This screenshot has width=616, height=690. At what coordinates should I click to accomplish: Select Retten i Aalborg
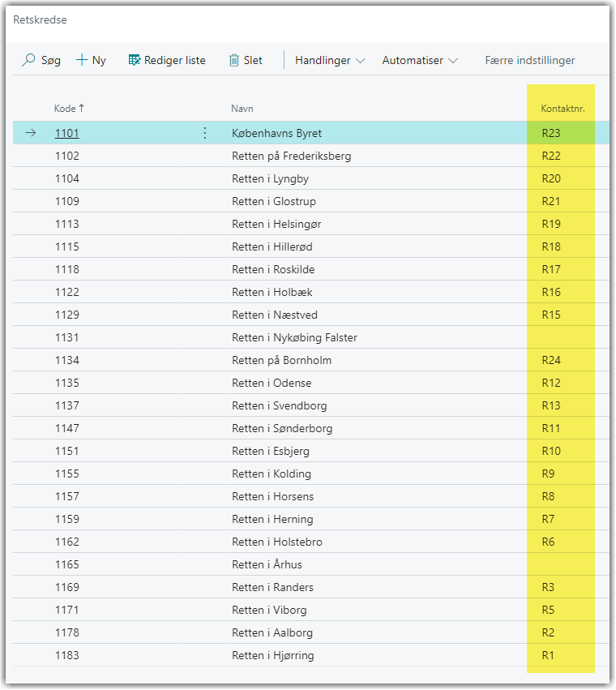pos(272,632)
